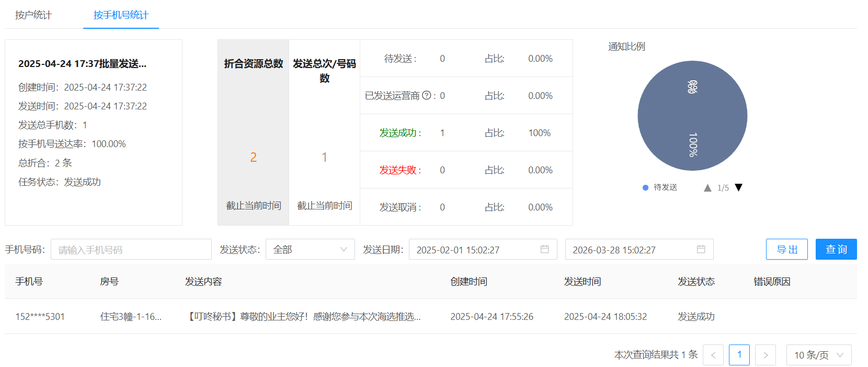Expand the 发送状态 dropdown showing 全部
Image resolution: width=868 pixels, height=367 pixels.
tap(310, 249)
